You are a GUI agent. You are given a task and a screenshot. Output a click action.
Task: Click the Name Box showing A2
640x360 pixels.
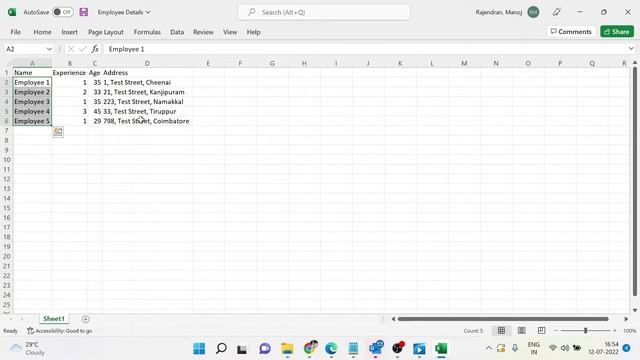(x=24, y=49)
